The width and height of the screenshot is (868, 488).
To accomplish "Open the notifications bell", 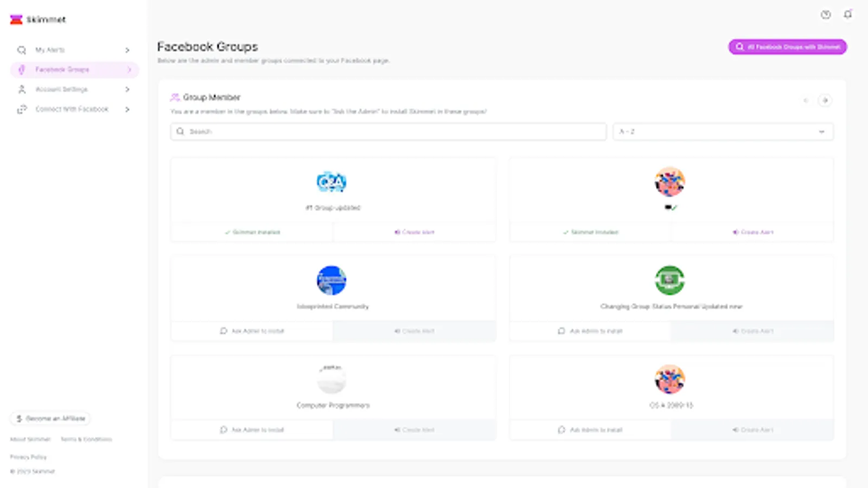I will (x=848, y=15).
